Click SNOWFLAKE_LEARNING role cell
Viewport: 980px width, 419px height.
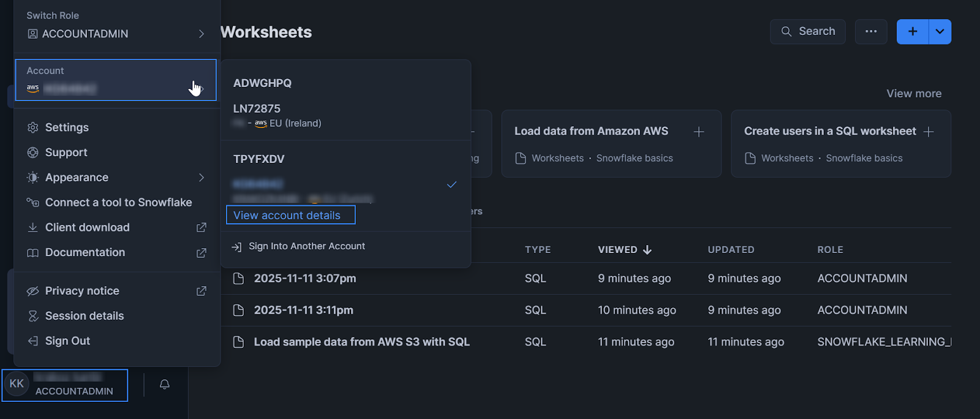coord(884,342)
